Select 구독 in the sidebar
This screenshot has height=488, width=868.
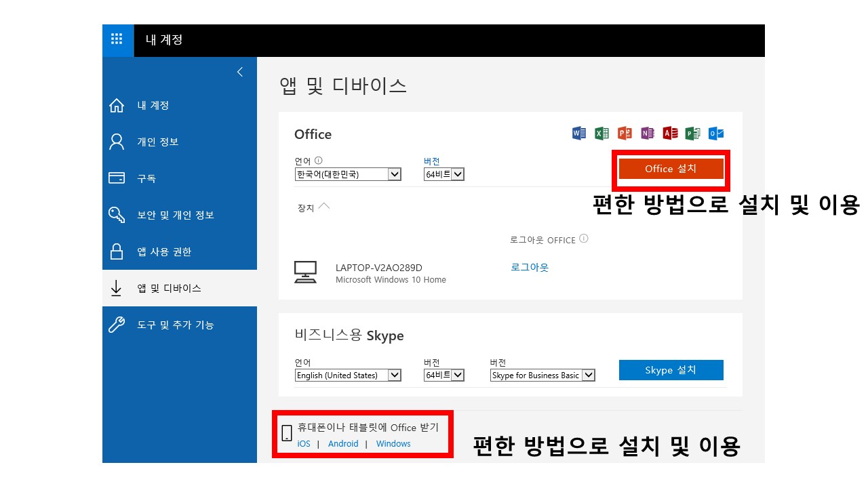(x=146, y=178)
